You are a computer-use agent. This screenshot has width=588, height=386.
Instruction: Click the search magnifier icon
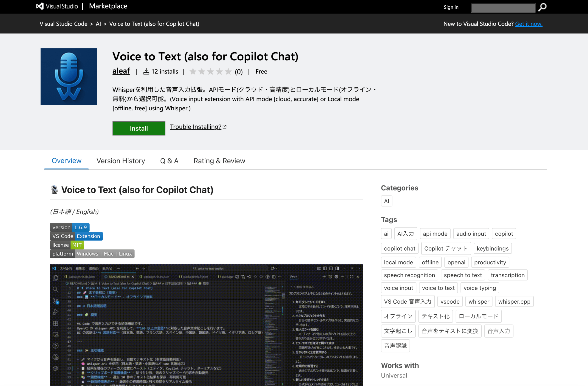[542, 7]
